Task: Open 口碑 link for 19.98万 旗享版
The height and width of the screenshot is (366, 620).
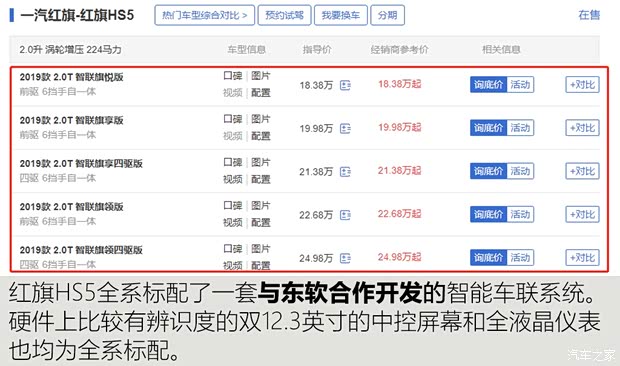Action: [233, 119]
